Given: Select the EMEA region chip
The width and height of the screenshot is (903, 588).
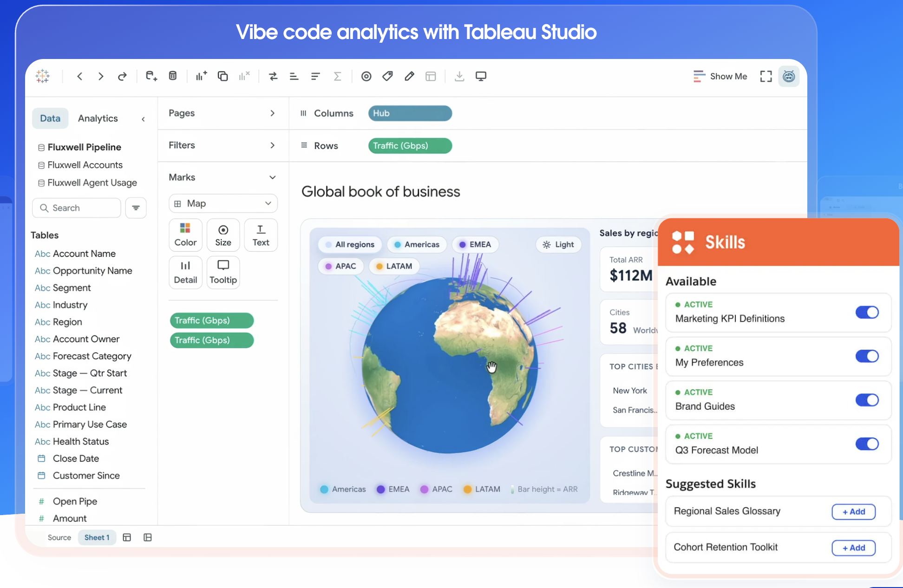Looking at the screenshot, I should [x=475, y=244].
